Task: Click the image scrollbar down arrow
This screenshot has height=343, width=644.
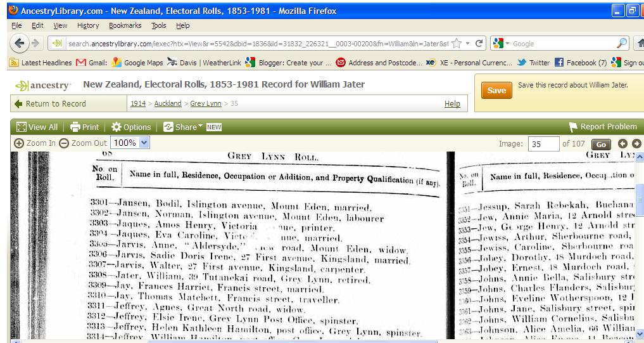Action: 640,333
